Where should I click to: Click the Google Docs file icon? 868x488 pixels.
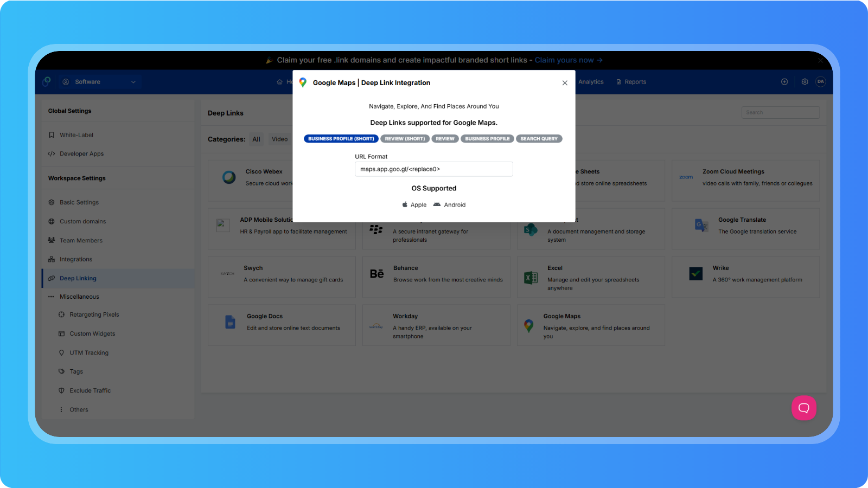click(230, 322)
